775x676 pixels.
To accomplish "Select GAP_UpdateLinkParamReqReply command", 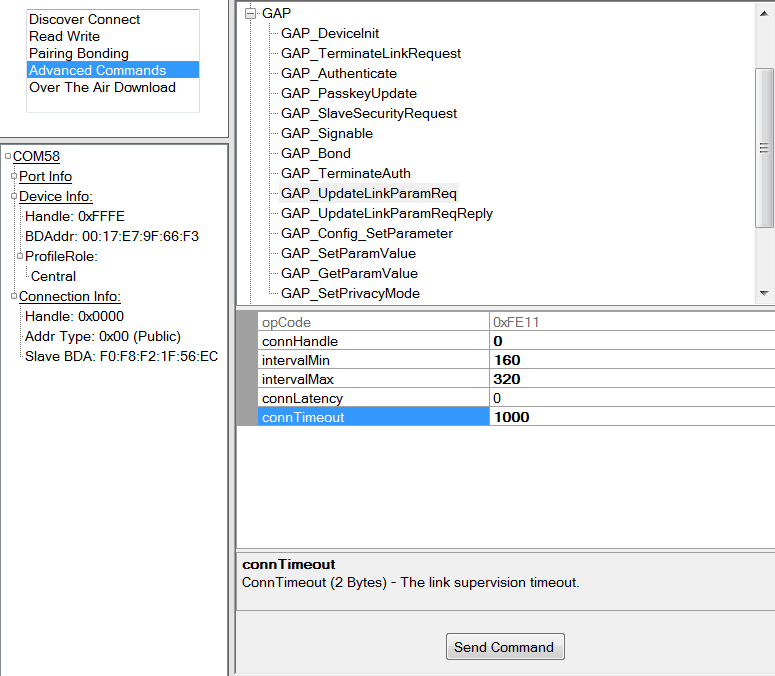I will pyautogui.click(x=386, y=213).
